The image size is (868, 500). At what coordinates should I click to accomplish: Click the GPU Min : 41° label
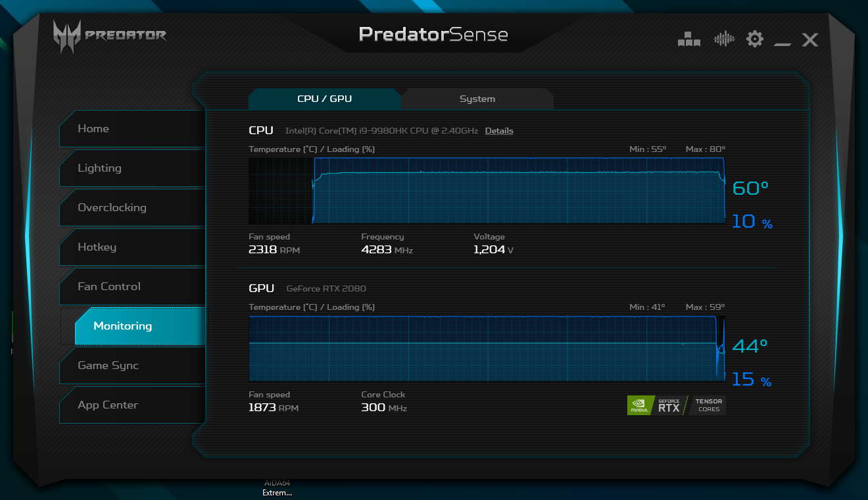647,307
